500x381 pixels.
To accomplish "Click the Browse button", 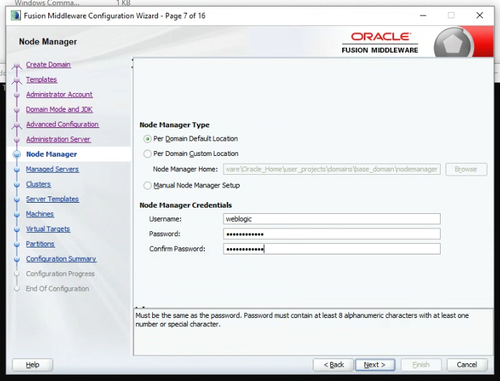I will pos(466,169).
